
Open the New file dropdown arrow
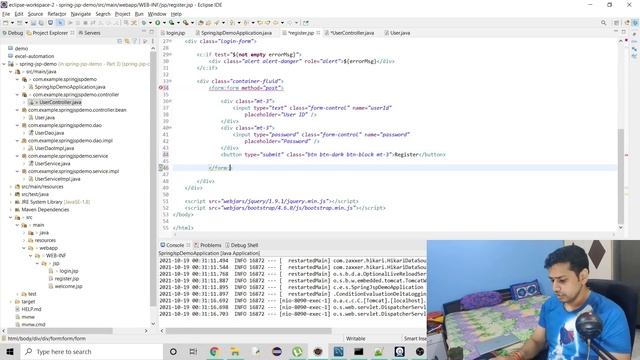pos(12,23)
